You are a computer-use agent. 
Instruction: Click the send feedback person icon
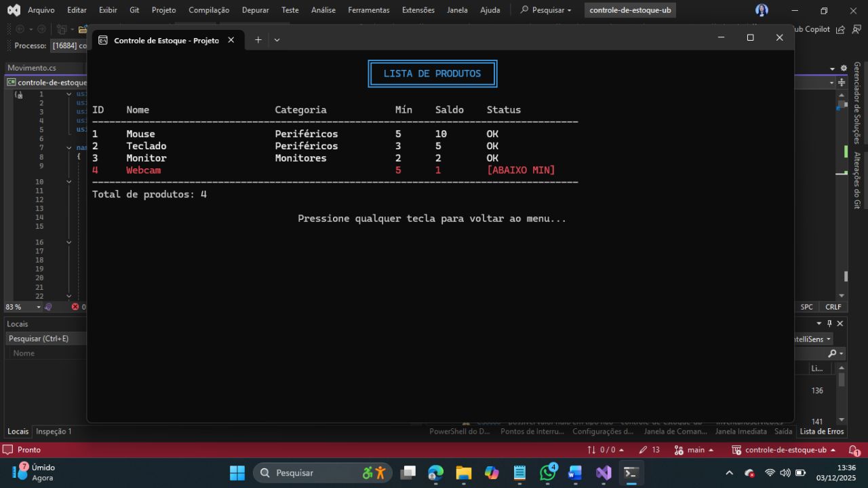pyautogui.click(x=856, y=29)
